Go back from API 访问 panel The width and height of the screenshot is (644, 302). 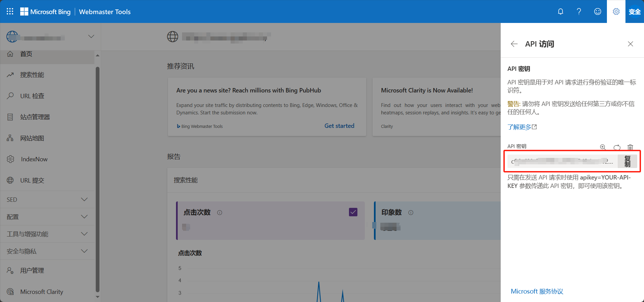[x=514, y=44]
